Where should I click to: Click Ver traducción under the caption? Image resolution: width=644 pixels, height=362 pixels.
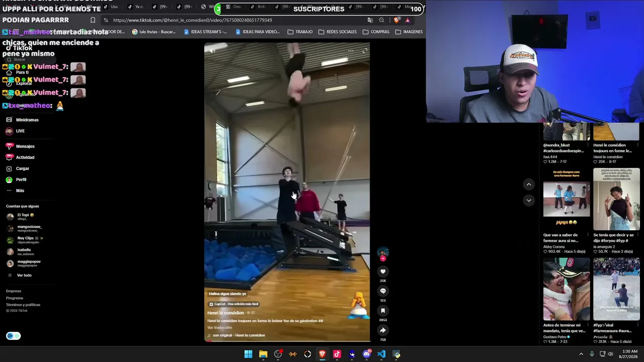point(220,328)
